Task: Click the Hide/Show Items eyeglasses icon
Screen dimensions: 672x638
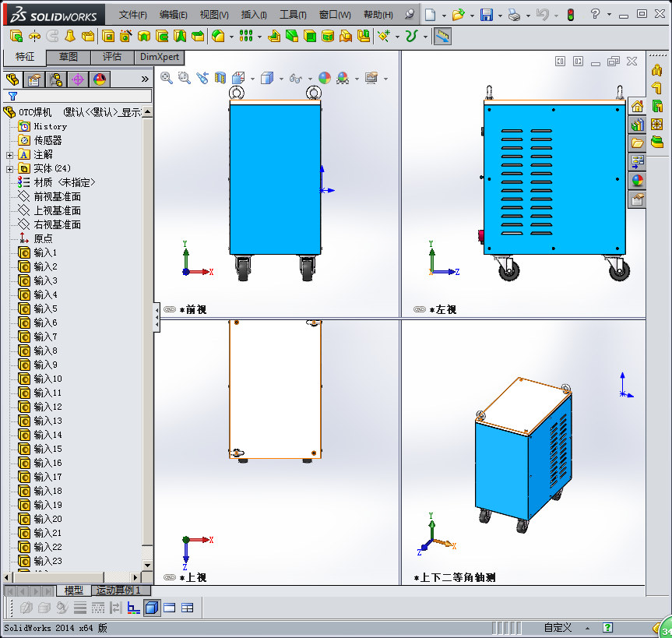Action: 296,79
